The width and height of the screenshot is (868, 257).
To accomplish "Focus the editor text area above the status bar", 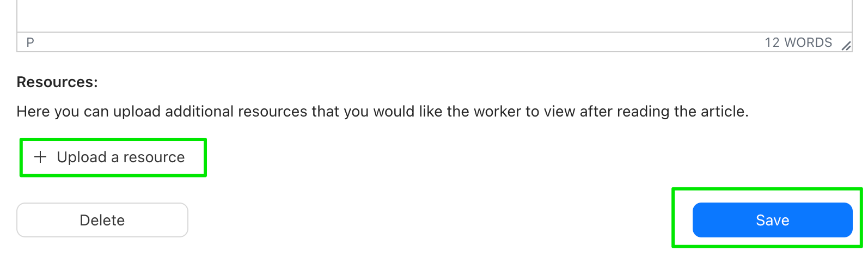I will [x=435, y=16].
